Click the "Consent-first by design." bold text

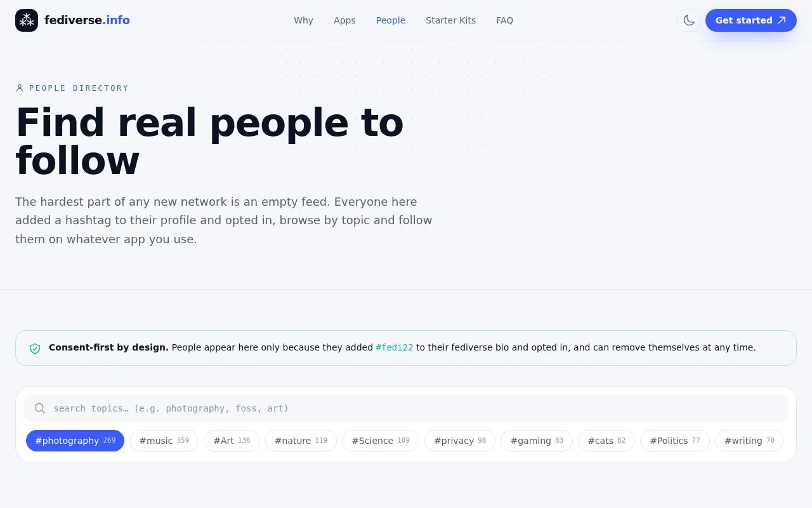click(x=108, y=347)
